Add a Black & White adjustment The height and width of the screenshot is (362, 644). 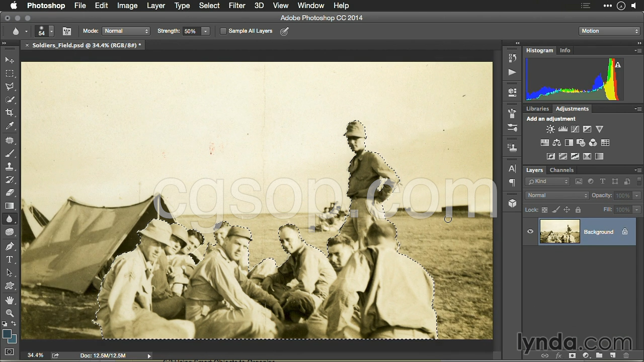coord(569,143)
